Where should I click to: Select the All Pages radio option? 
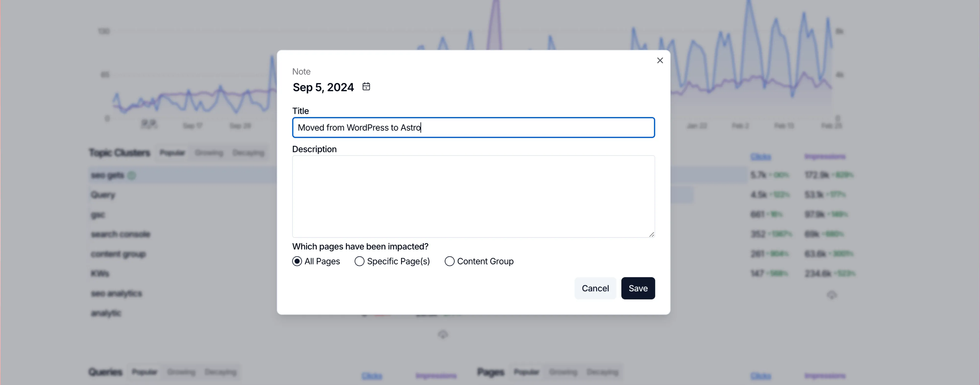point(297,261)
